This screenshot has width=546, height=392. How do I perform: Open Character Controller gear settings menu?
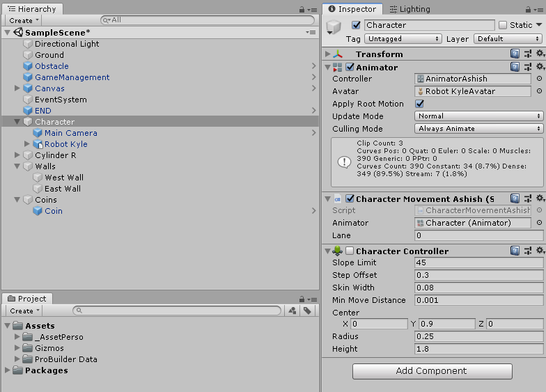540,251
